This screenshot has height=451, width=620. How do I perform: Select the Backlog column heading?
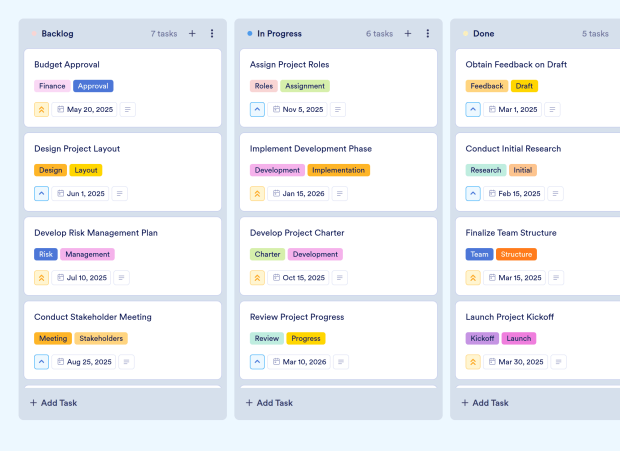(x=57, y=34)
